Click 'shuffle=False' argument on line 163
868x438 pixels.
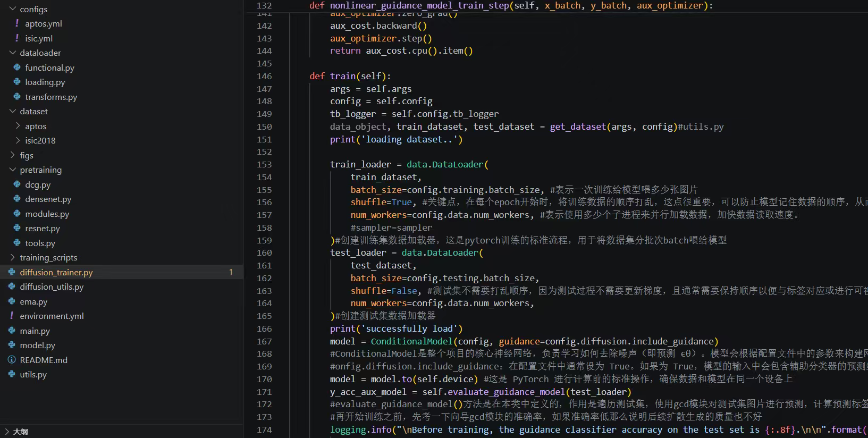[384, 291]
